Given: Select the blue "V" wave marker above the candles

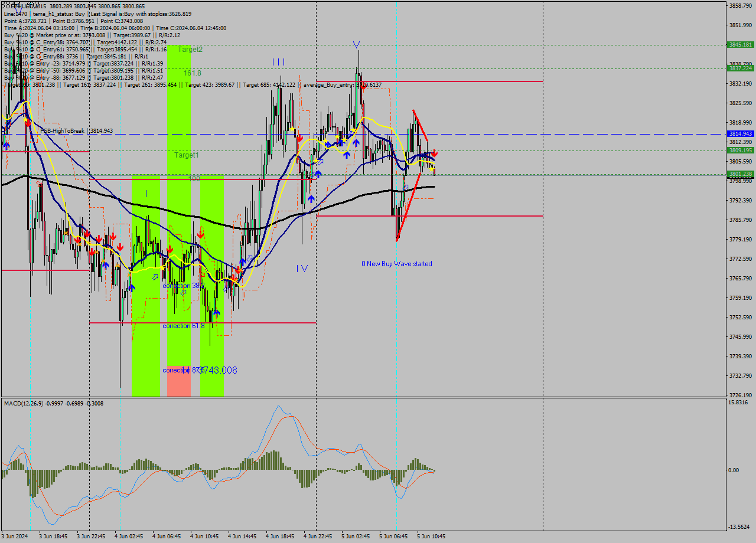Looking at the screenshot, I should pos(357,44).
